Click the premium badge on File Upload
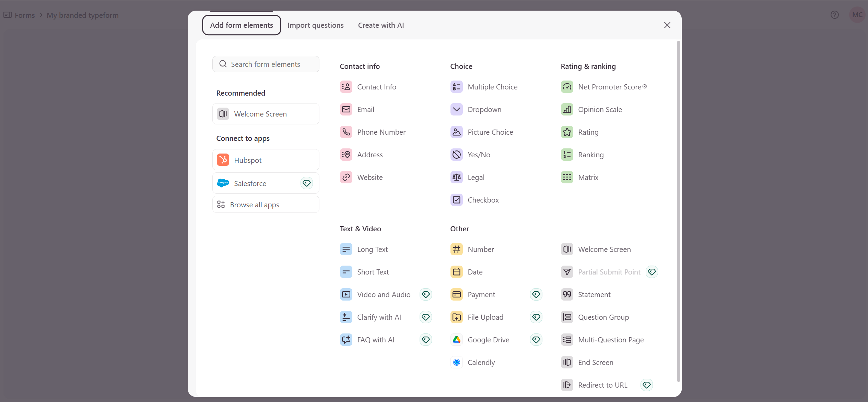This screenshot has height=402, width=868. [536, 317]
